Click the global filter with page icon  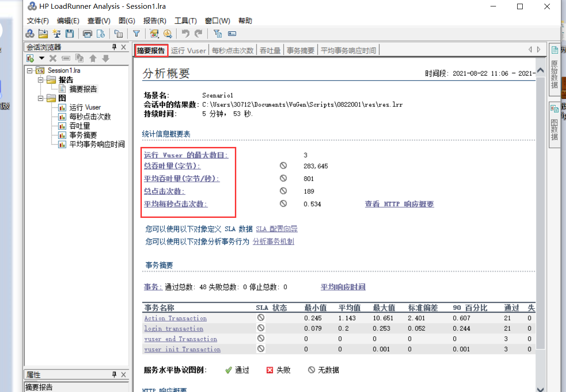pos(218,34)
